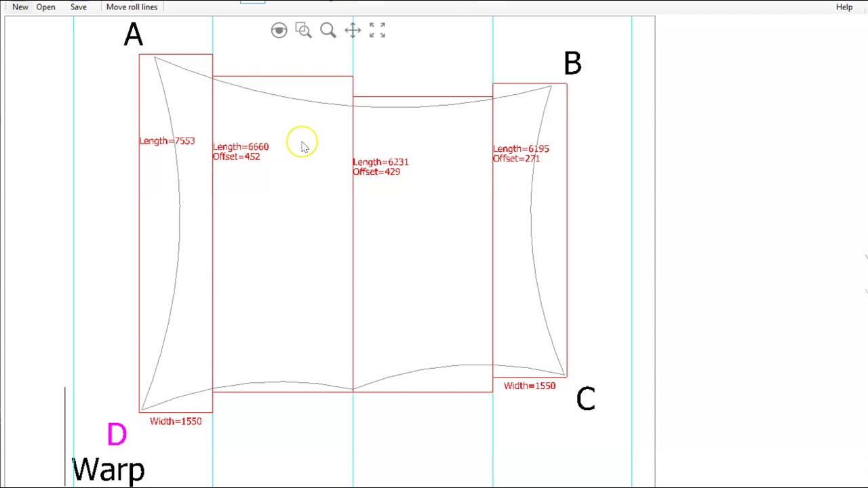Click the corner label A
The image size is (868, 488).
click(x=133, y=35)
